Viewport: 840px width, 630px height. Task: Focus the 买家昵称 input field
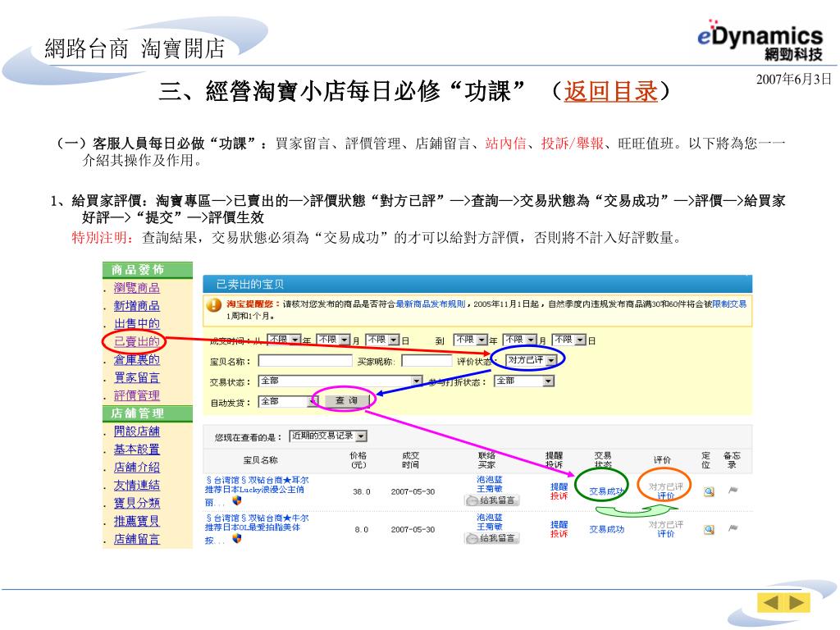tap(427, 361)
